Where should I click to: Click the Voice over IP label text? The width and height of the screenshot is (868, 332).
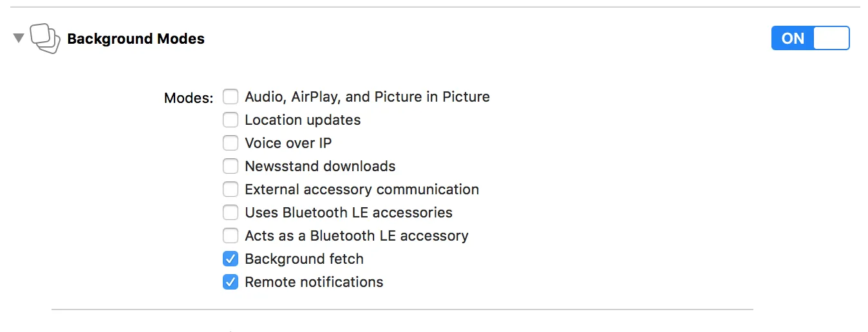click(288, 143)
